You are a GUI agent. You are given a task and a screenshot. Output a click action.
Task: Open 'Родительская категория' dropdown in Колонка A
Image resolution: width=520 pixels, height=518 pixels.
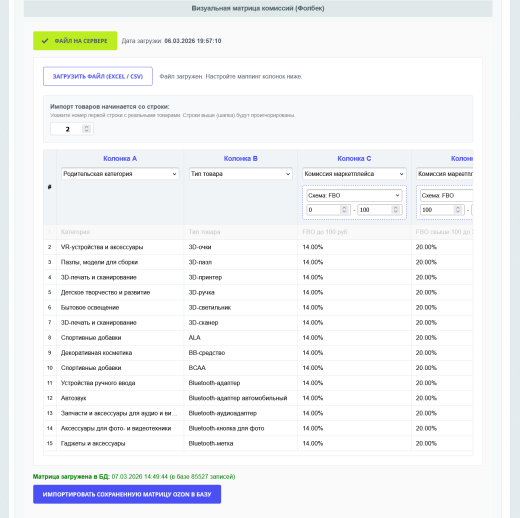click(x=120, y=174)
